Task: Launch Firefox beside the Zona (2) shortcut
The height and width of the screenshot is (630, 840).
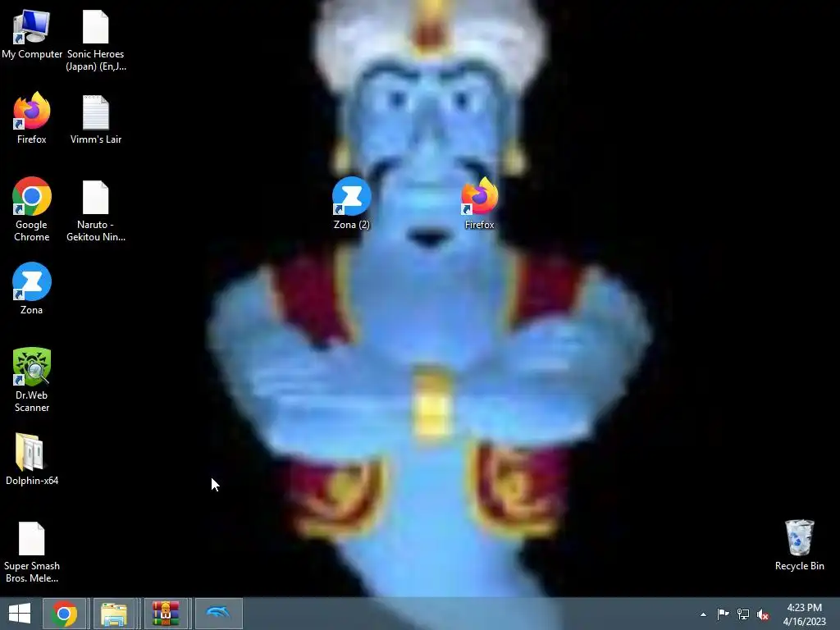Action: [479, 203]
